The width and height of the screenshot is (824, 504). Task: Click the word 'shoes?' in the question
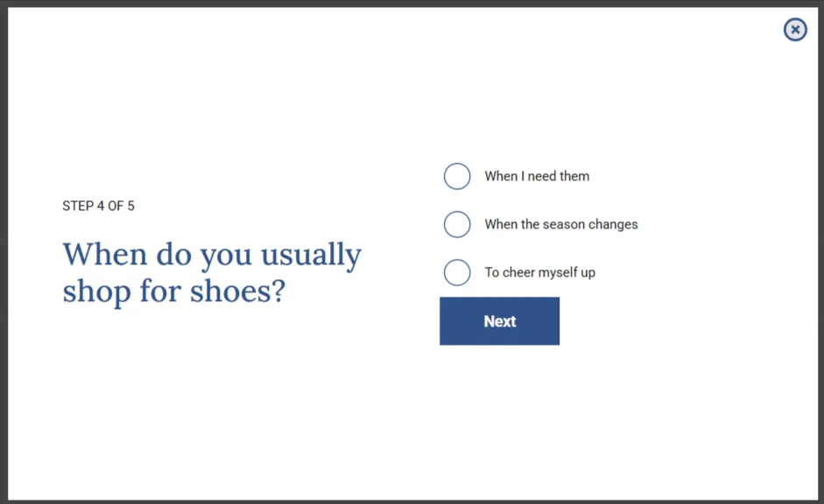[x=237, y=290]
